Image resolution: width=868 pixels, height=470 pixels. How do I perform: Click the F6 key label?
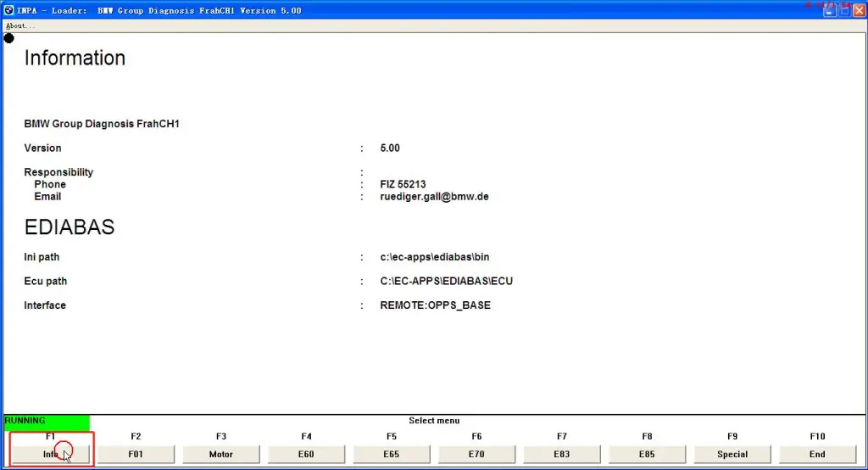coord(476,437)
